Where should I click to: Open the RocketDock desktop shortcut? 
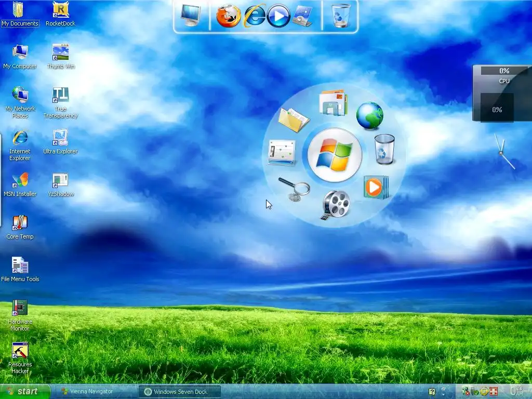60,14
